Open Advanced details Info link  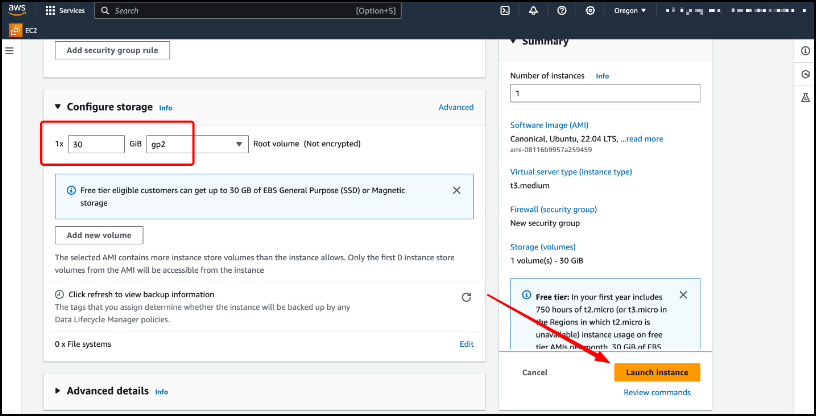161,392
